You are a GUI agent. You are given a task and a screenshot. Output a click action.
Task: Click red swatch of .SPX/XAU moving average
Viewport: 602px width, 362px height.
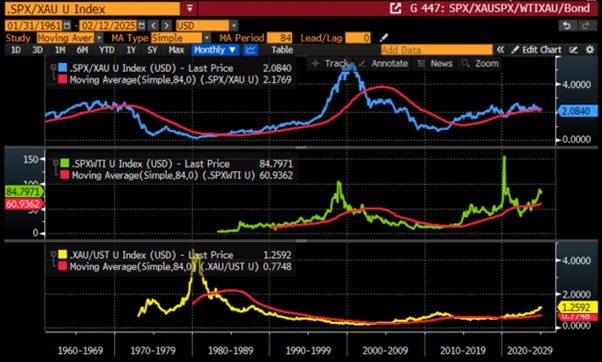[x=63, y=79]
